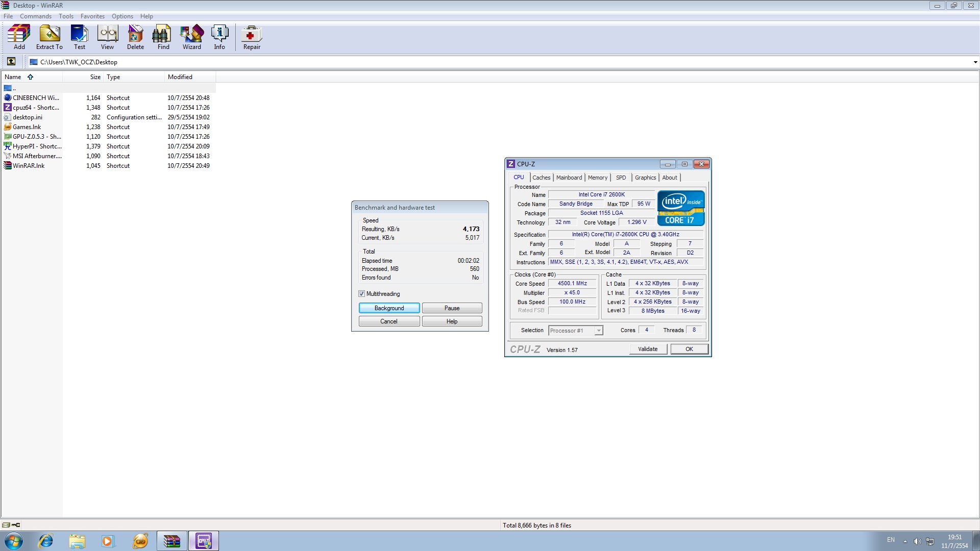The image size is (980, 551).
Task: Expand the address path dropdown arrow
Action: click(975, 62)
